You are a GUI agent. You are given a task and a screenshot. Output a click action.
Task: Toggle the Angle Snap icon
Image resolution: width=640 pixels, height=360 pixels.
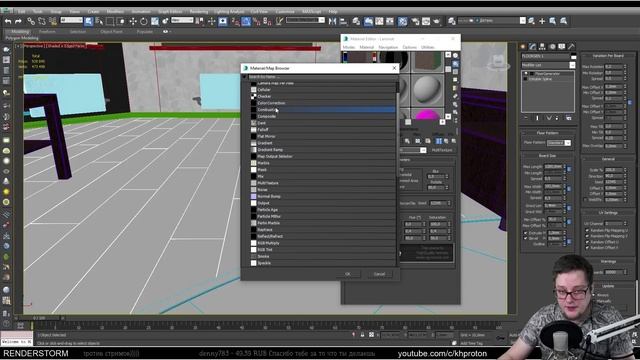(x=246, y=21)
